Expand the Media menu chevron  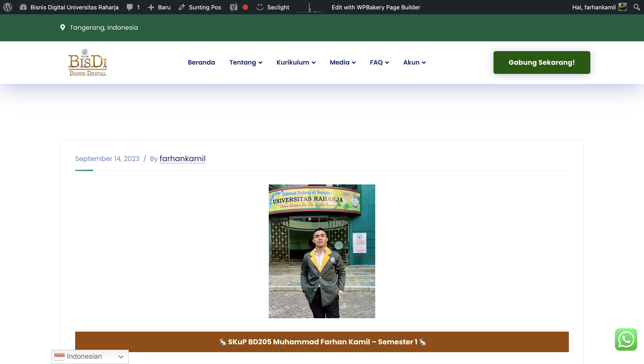click(x=354, y=63)
